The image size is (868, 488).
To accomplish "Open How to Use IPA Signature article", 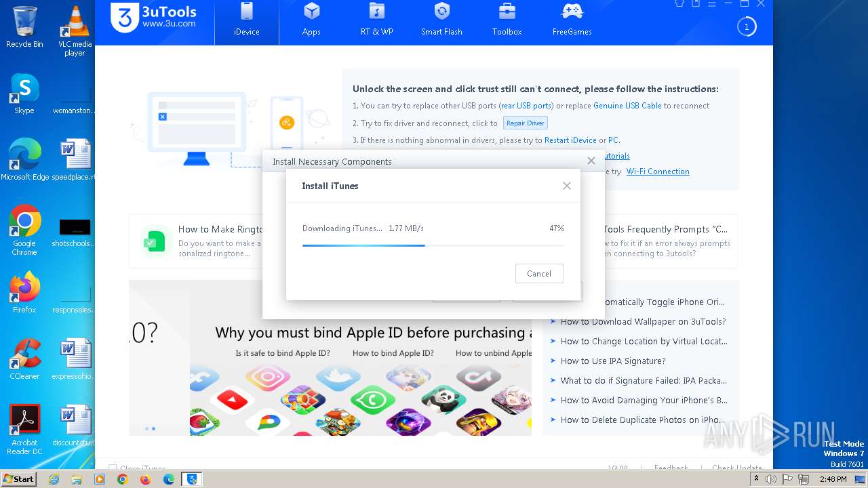I will pyautogui.click(x=613, y=361).
